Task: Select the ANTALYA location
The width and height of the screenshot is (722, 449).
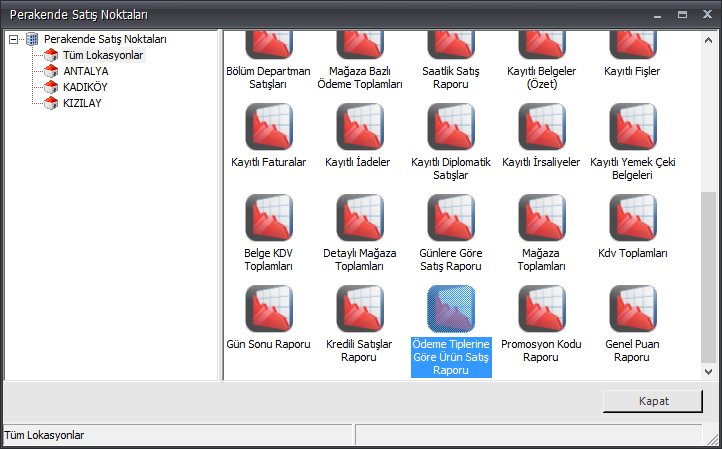Action: coord(86,71)
